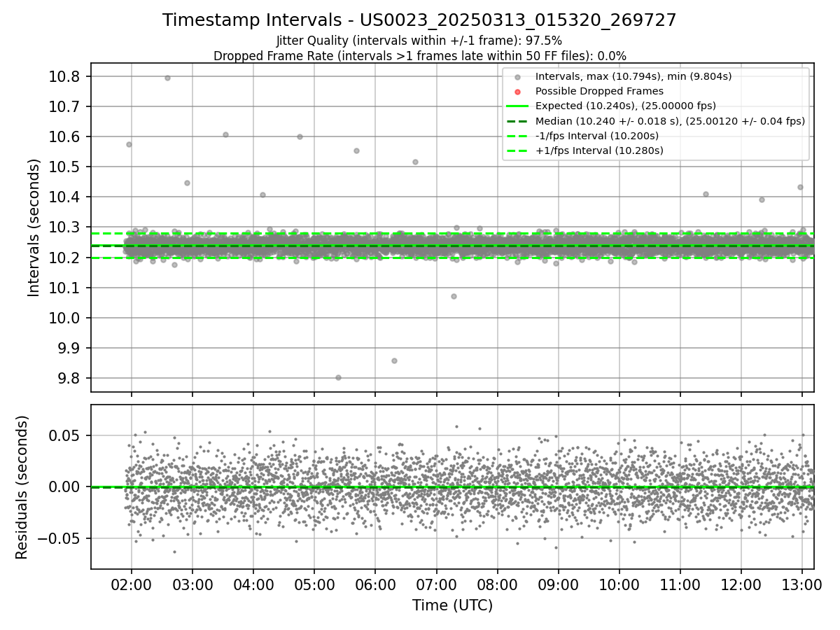This screenshot has width=840, height=630.
Task: Click the x-axis tick label '13:00'
Action: point(802,584)
